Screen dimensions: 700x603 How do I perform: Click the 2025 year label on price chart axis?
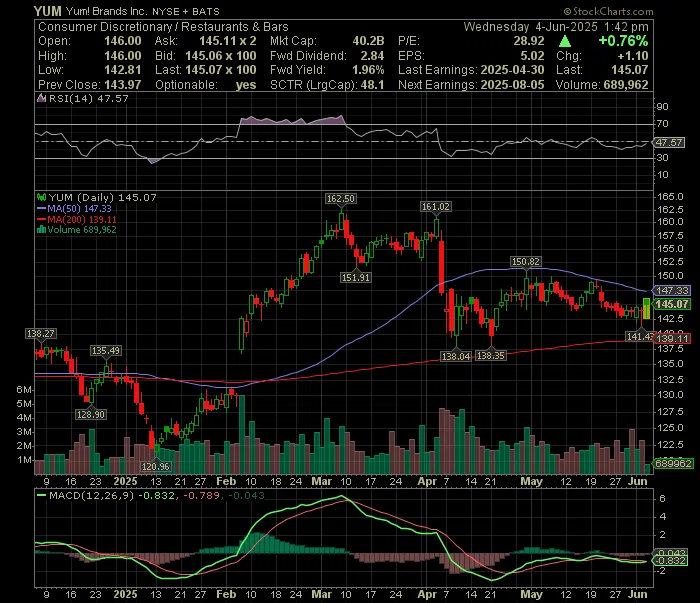pos(125,482)
